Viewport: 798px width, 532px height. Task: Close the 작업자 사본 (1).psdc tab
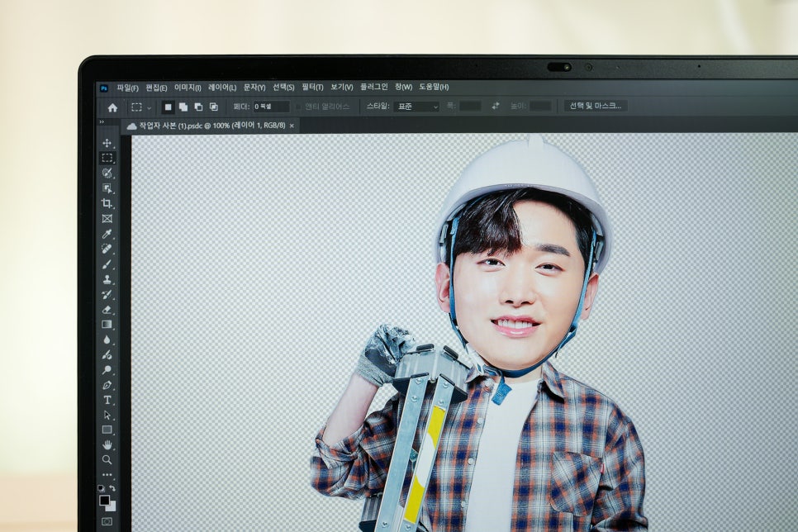click(x=292, y=126)
